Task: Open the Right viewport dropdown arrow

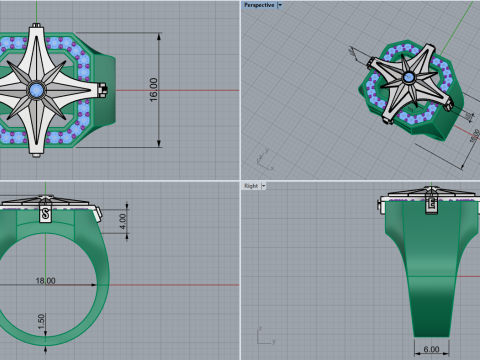Action: tap(263, 186)
